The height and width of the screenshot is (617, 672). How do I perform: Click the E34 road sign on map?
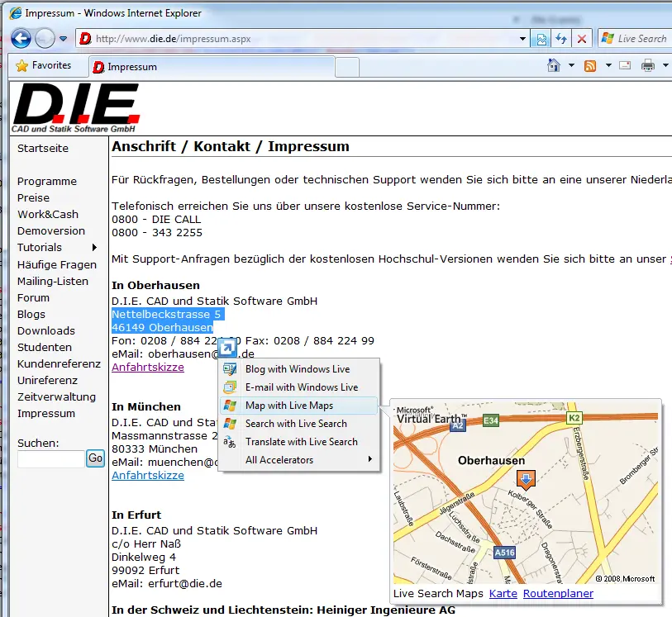[491, 420]
